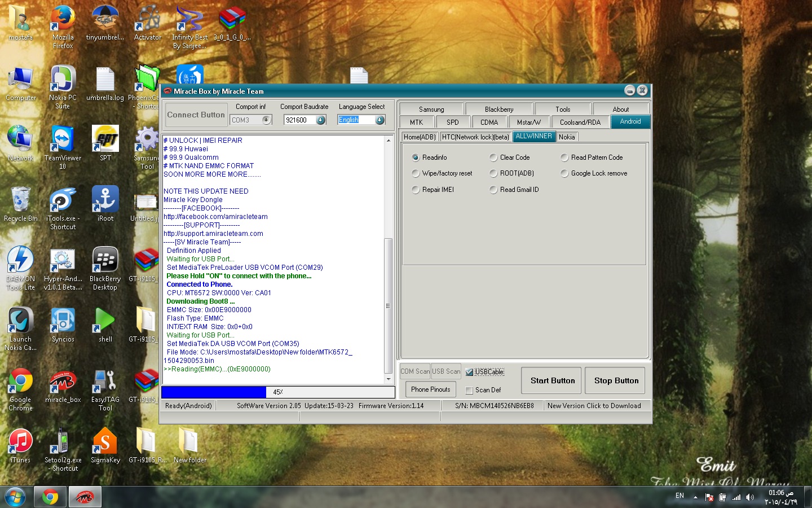Image resolution: width=812 pixels, height=508 pixels.
Task: Open Computer desktop icon
Action: (x=21, y=84)
